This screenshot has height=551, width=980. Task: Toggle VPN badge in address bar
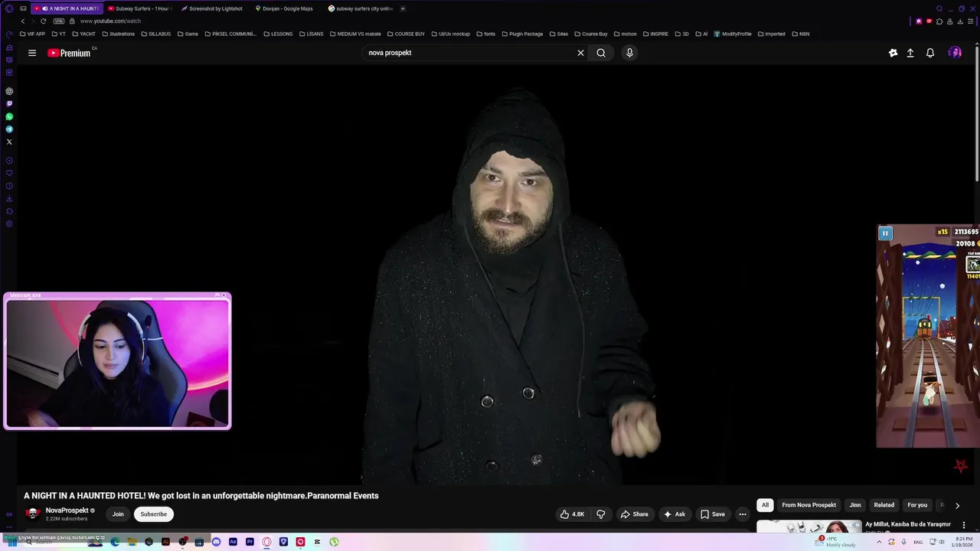59,21
